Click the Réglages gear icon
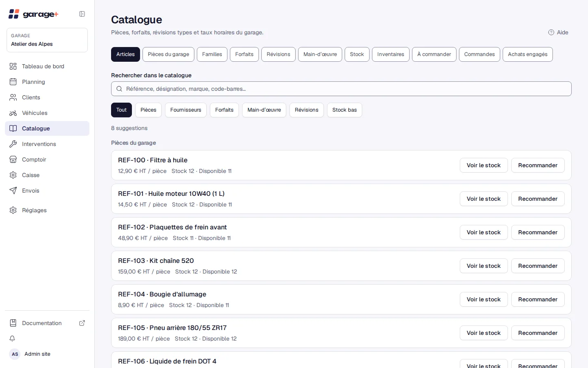The image size is (588, 368). [13, 210]
